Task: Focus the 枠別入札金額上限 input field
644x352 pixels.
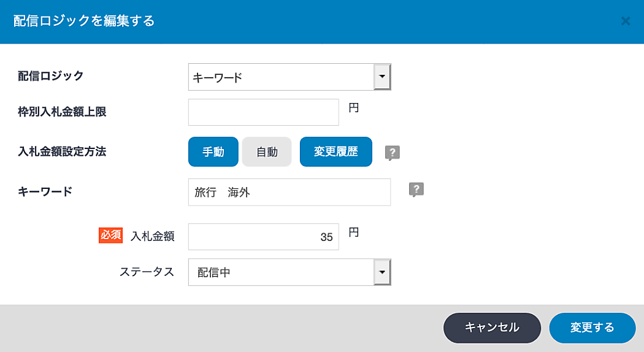Action: pyautogui.click(x=263, y=112)
